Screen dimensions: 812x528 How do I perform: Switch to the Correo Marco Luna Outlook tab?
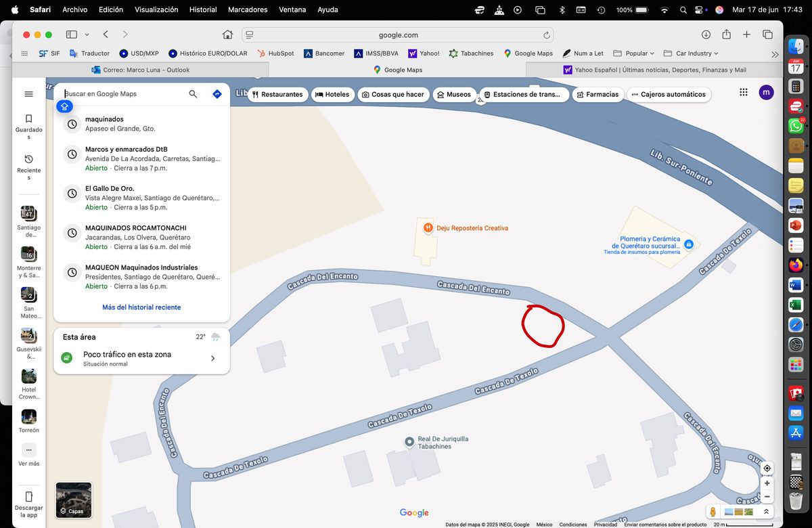click(x=141, y=70)
